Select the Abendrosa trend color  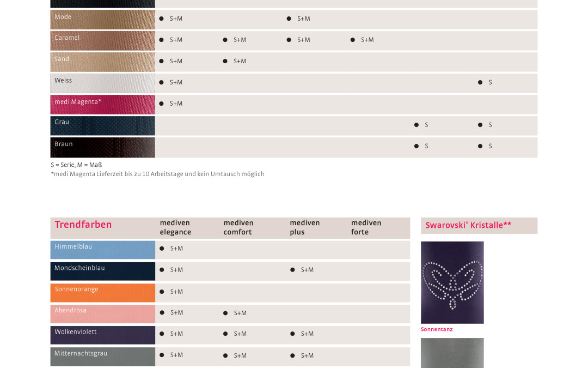102,314
